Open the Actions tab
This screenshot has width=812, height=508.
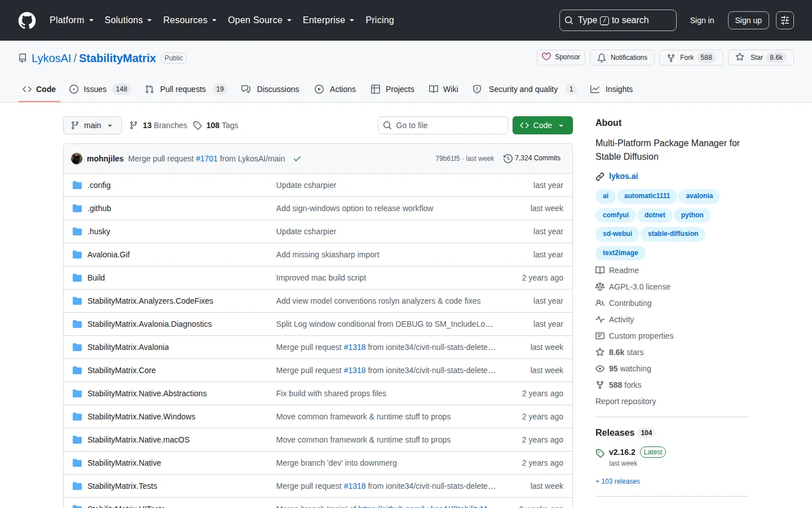336,89
